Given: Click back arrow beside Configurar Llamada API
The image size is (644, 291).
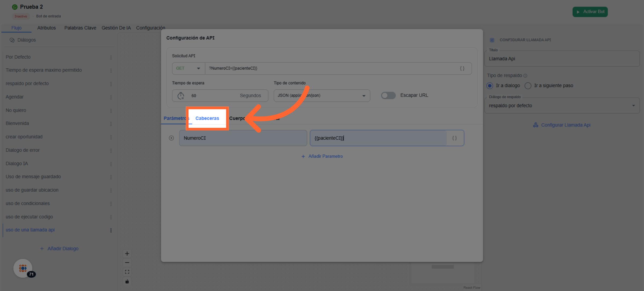Looking at the screenshot, I should pos(492,40).
